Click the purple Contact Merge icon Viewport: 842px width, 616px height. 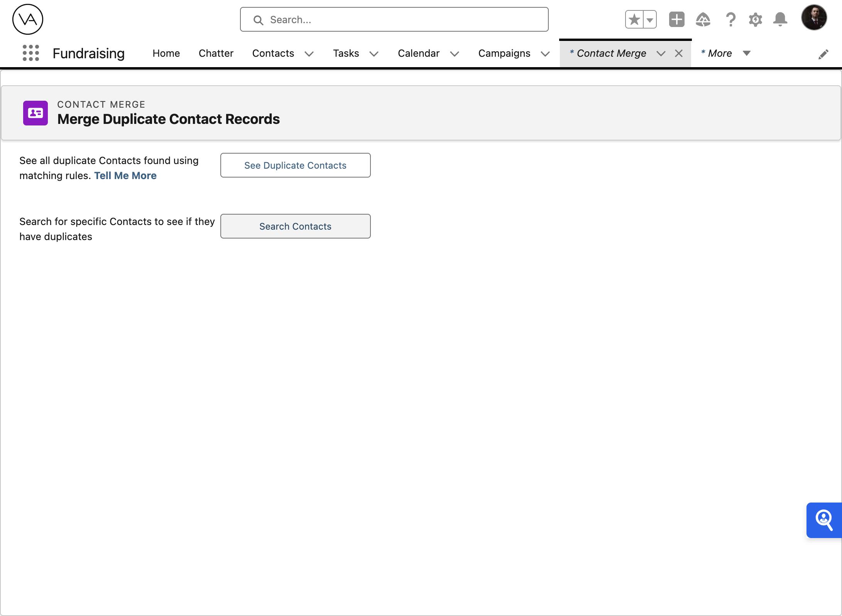pyautogui.click(x=36, y=113)
